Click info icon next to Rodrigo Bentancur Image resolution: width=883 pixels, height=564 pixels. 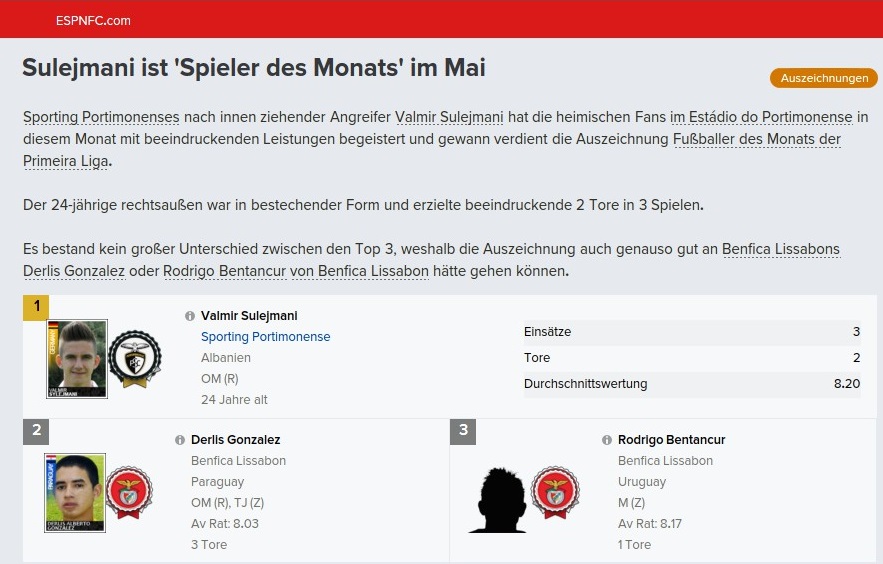tap(607, 440)
